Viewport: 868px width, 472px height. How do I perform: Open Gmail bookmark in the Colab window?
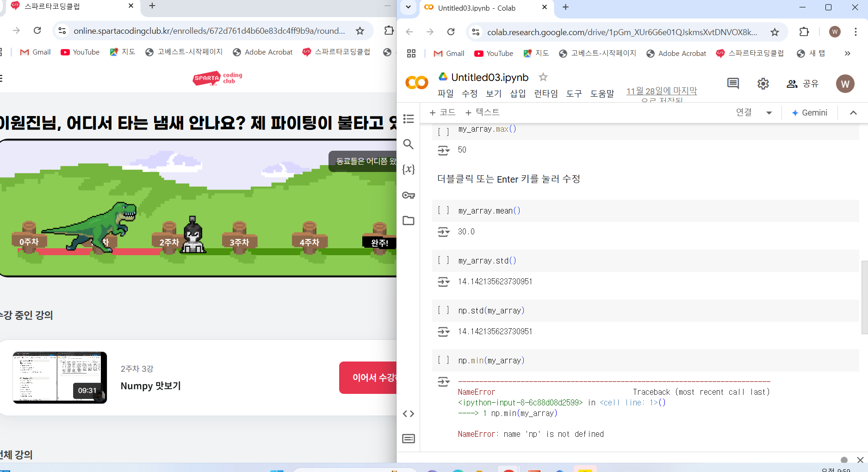[x=449, y=54]
